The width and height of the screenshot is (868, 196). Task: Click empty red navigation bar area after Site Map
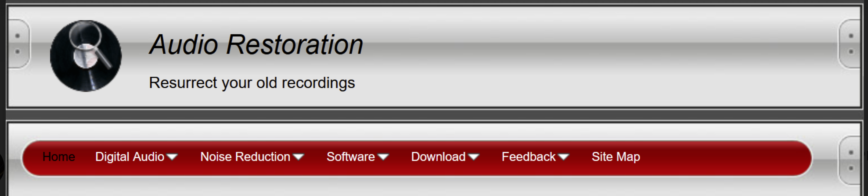pyautogui.click(x=724, y=158)
